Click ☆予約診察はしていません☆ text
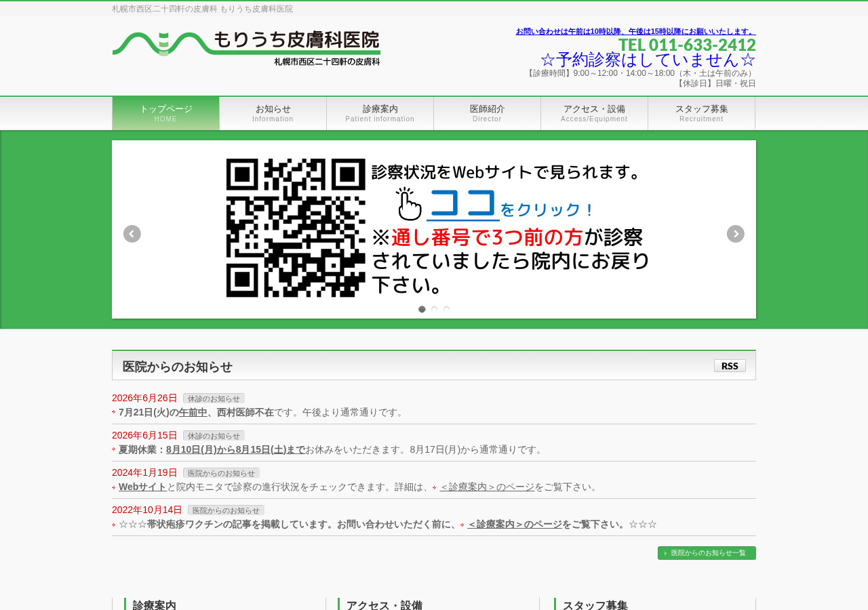The height and width of the screenshot is (610, 868). coord(648,60)
